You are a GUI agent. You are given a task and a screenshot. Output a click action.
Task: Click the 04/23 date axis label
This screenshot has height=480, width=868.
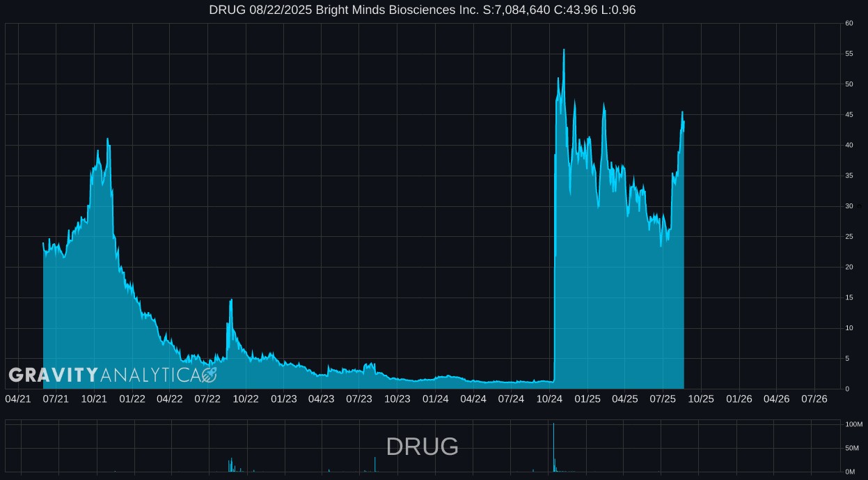pos(321,399)
